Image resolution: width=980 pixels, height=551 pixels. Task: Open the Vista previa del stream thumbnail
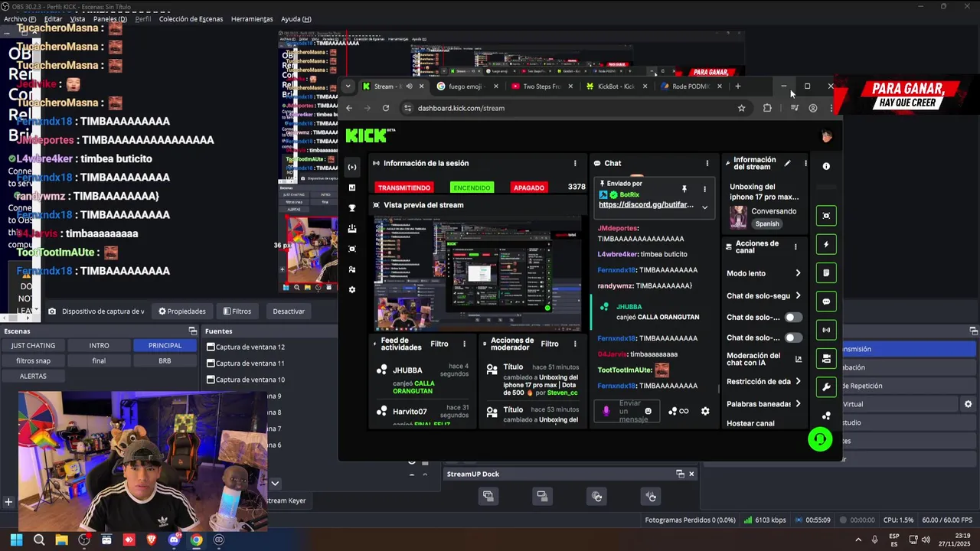pos(478,274)
